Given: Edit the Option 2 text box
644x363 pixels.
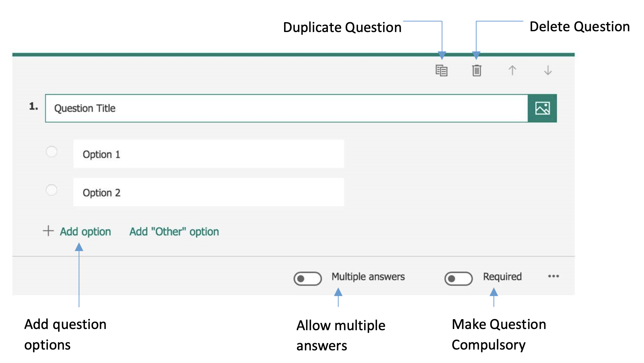Looking at the screenshot, I should pos(208,193).
